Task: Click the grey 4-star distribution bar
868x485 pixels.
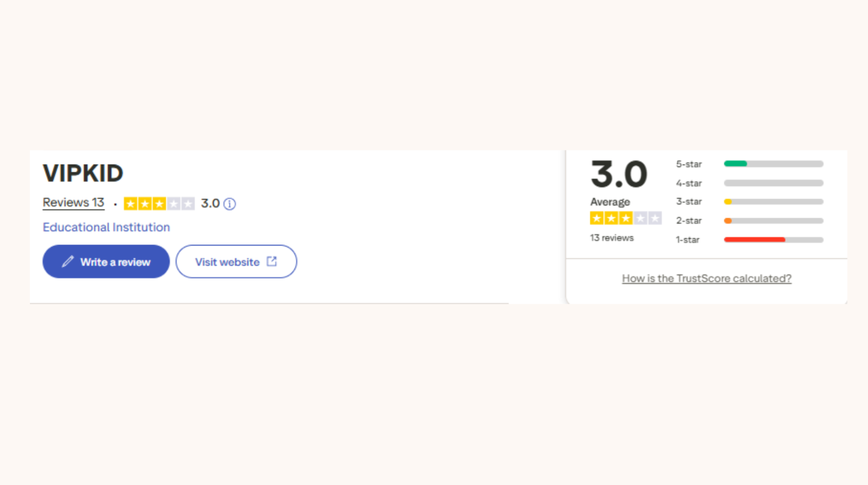Action: pos(773,183)
